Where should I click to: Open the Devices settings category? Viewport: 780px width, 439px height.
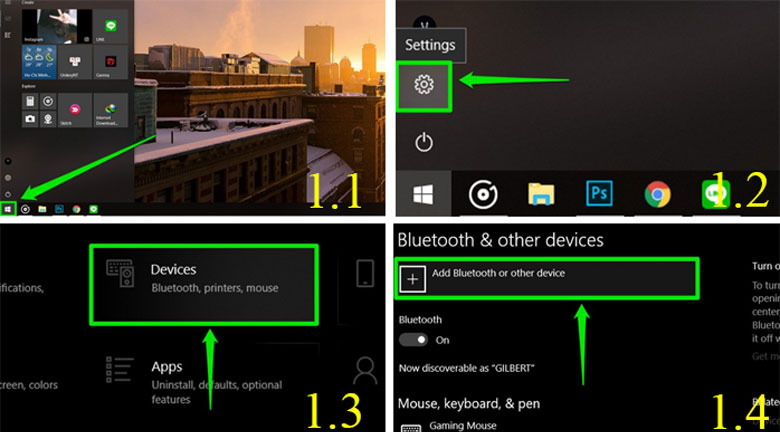click(205, 277)
